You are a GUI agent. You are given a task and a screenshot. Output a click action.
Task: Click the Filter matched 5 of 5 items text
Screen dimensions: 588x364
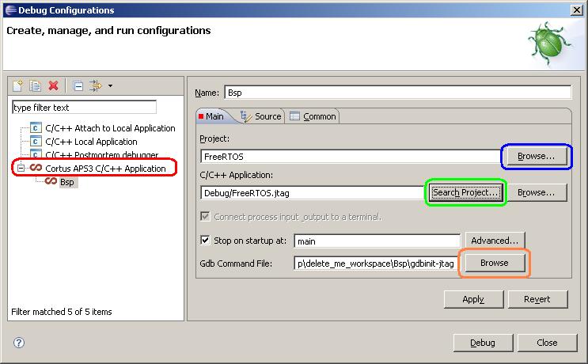[62, 312]
